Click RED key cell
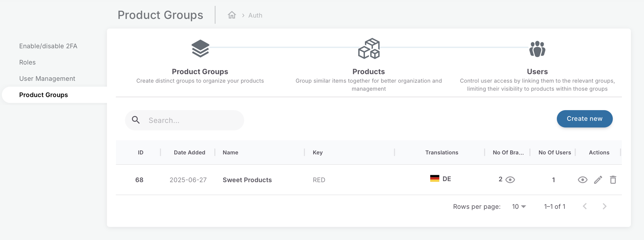644x240 pixels. pos(319,180)
